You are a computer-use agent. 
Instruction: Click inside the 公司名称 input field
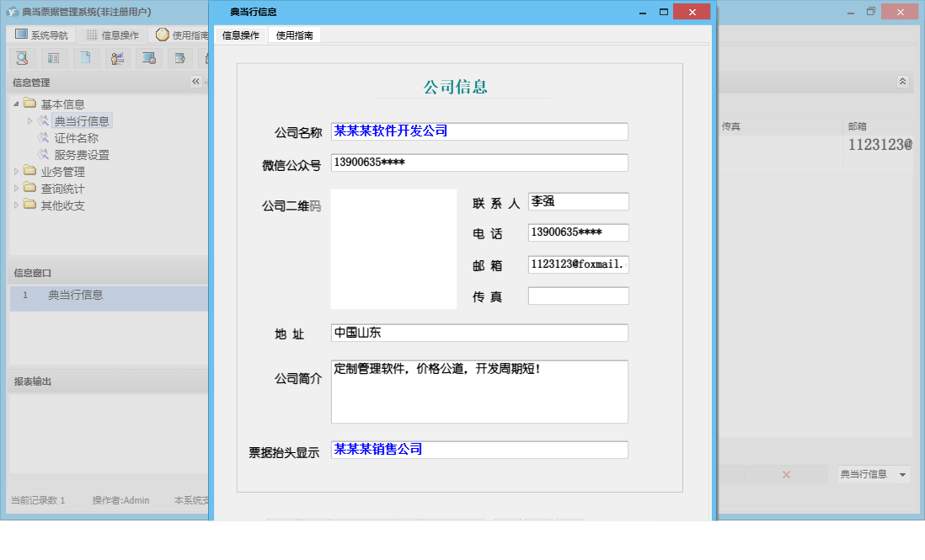479,131
